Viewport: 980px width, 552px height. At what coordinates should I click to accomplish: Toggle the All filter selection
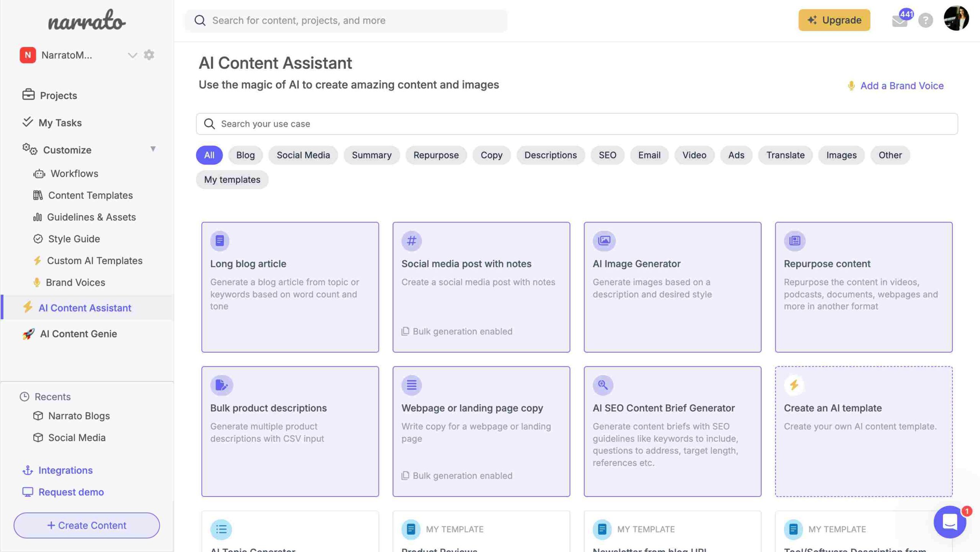point(209,155)
